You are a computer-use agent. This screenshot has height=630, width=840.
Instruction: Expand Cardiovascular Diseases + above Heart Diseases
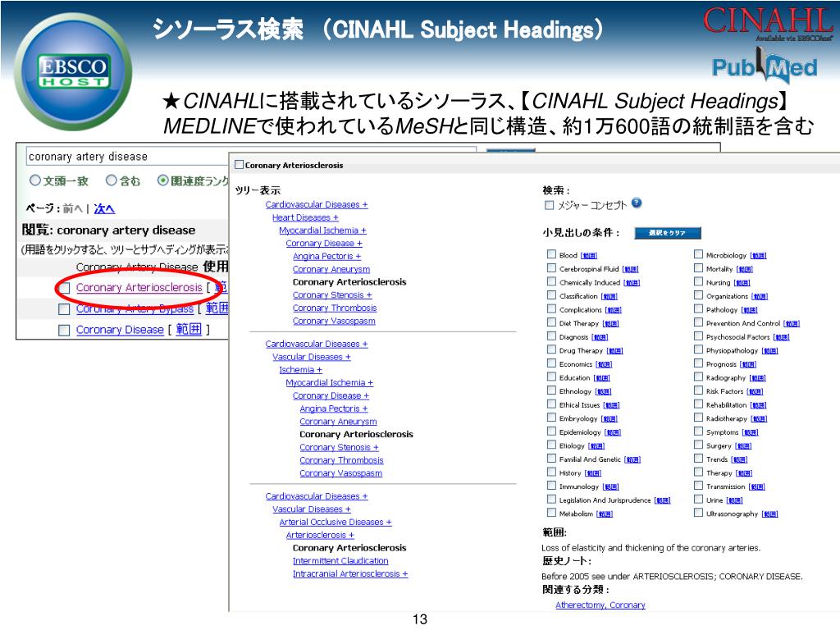[x=317, y=204]
